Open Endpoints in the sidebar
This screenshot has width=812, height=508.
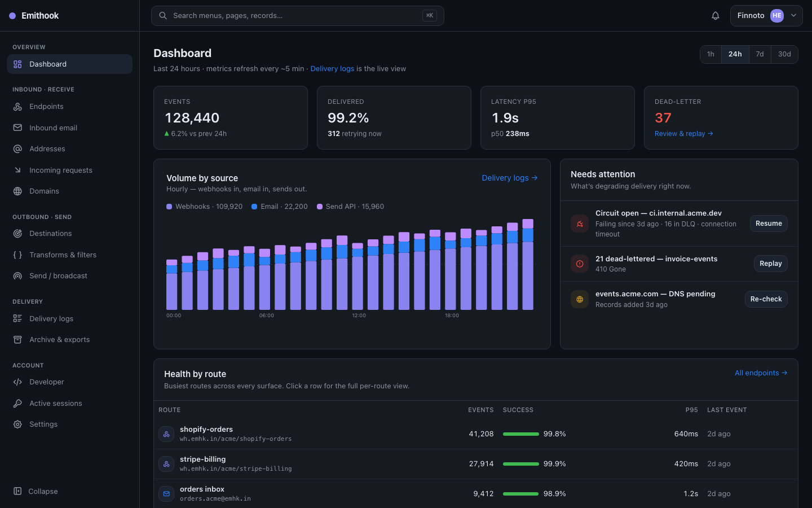[69, 107]
